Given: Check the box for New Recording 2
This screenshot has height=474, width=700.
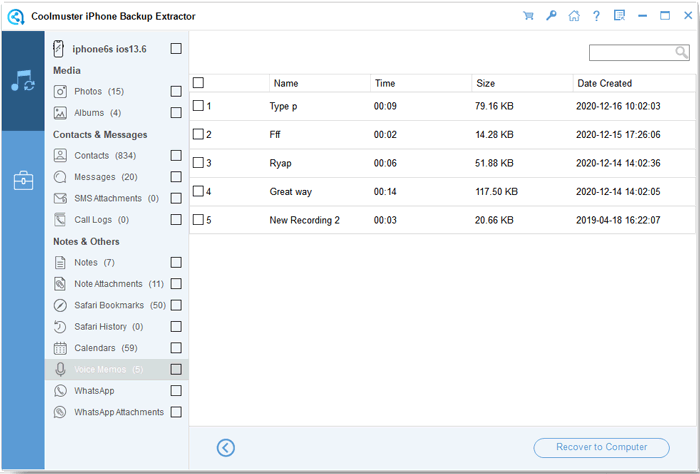Looking at the screenshot, I should tap(198, 220).
